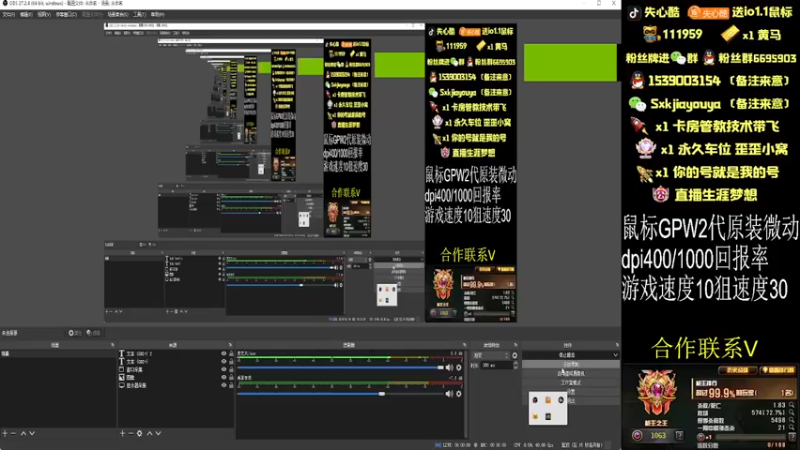Open the 视图(V) menu
Image resolution: width=800 pixels, height=450 pixels.
pos(44,14)
